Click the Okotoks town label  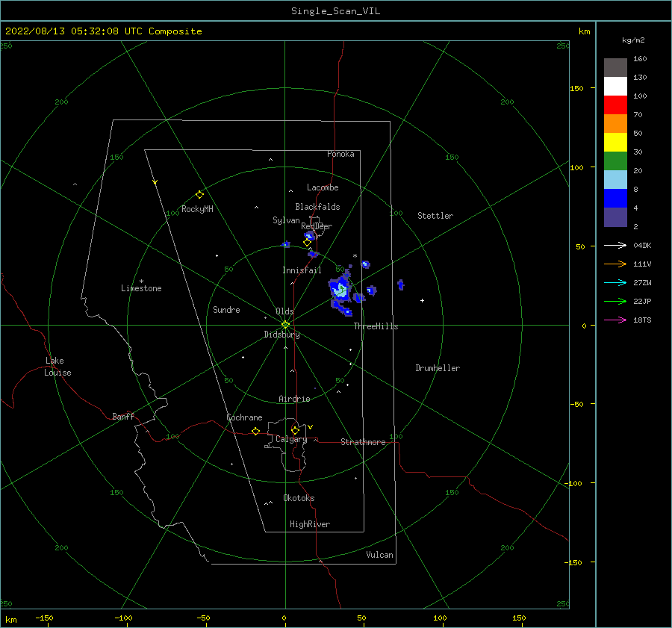pyautogui.click(x=299, y=498)
